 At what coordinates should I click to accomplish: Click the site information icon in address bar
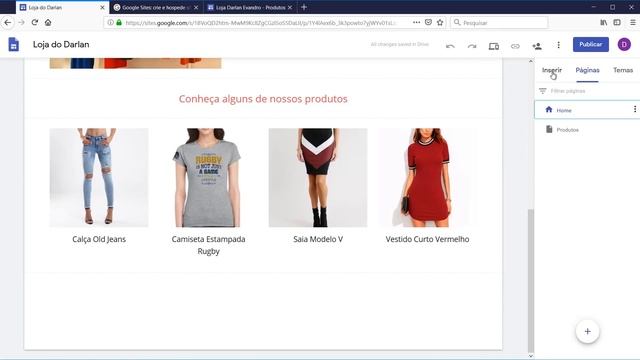(x=110, y=22)
